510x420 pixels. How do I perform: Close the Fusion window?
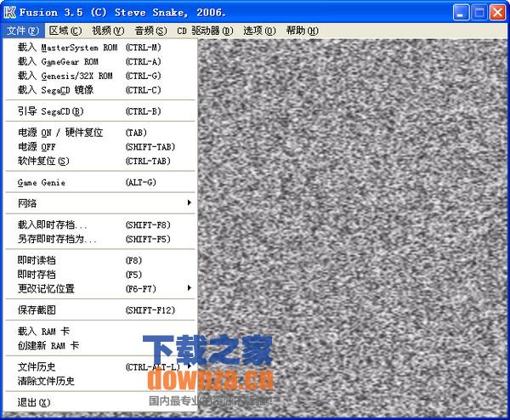[x=497, y=13]
